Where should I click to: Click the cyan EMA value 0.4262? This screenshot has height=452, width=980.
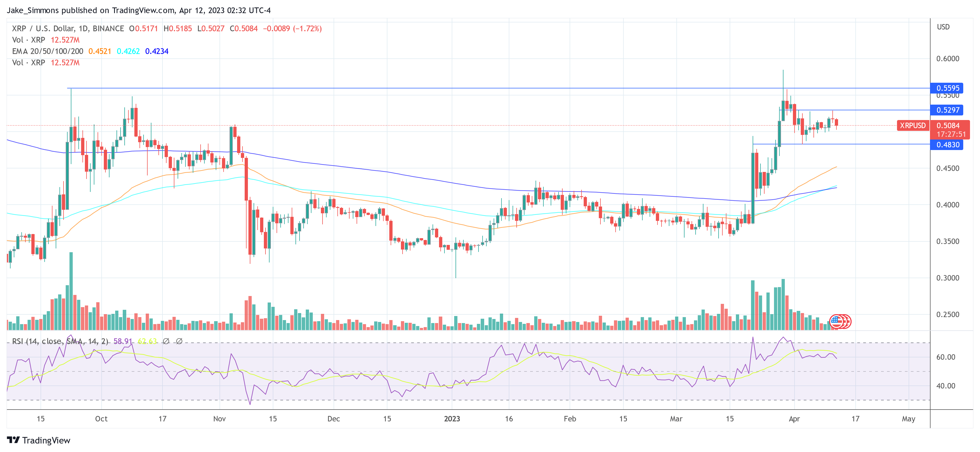(x=128, y=51)
